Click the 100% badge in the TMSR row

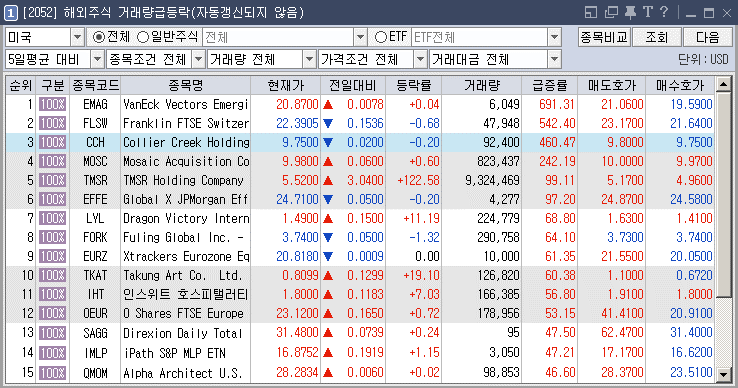click(x=52, y=180)
